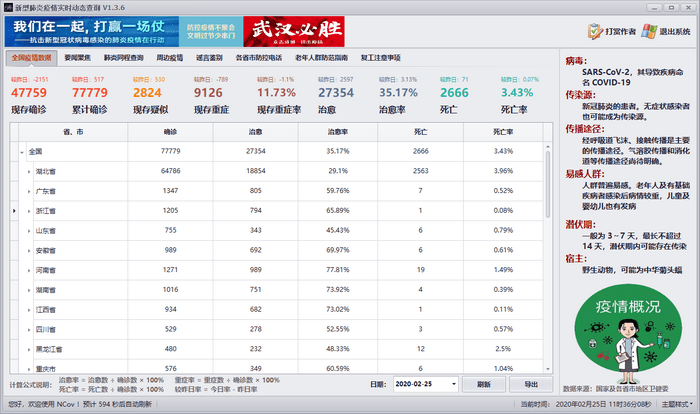700x414 pixels.
Task: Sort by the 死亡率 column header
Action: 503,132
